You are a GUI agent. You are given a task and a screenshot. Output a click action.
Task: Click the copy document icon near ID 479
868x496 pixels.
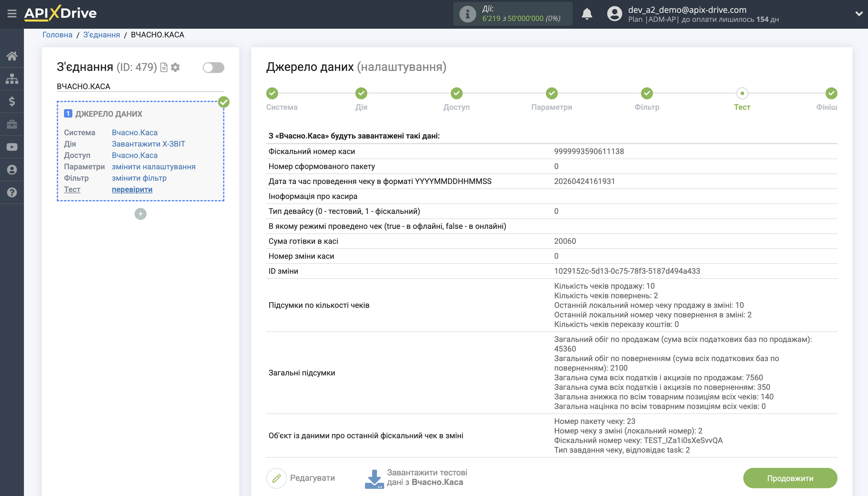[x=164, y=67]
